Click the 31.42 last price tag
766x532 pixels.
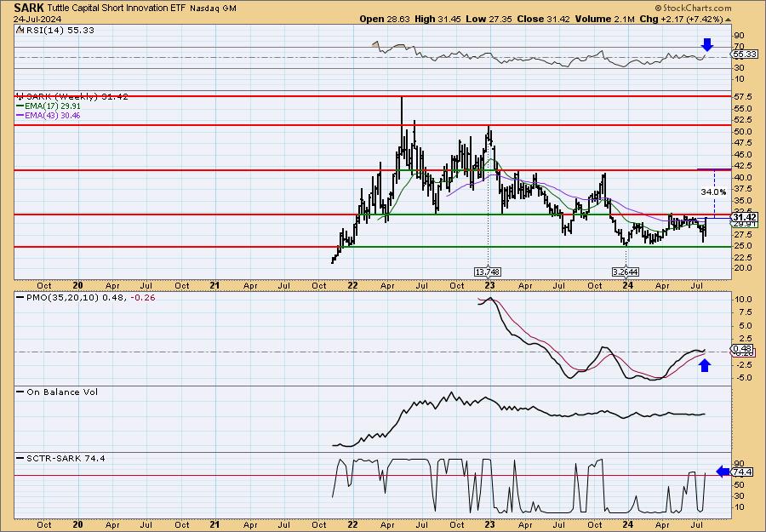tap(746, 217)
